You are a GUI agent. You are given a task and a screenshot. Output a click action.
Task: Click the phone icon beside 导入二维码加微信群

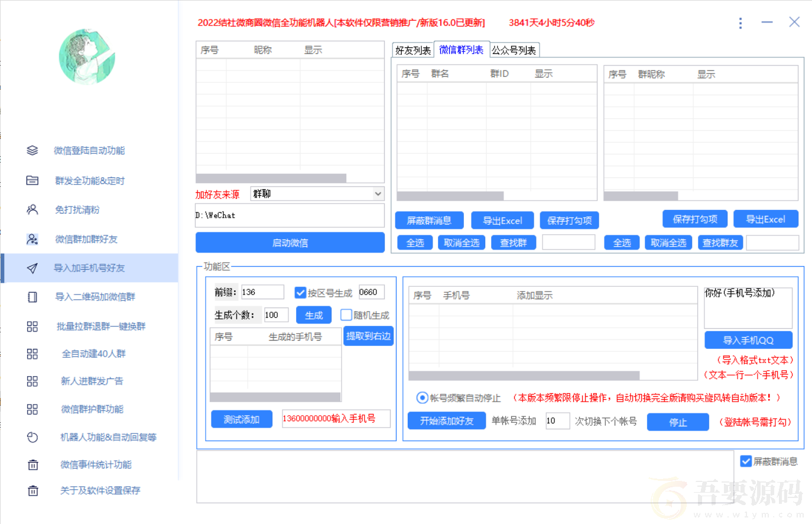[33, 297]
